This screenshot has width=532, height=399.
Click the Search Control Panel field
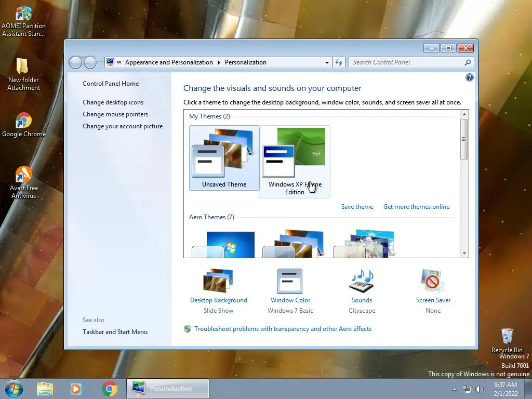click(x=407, y=62)
